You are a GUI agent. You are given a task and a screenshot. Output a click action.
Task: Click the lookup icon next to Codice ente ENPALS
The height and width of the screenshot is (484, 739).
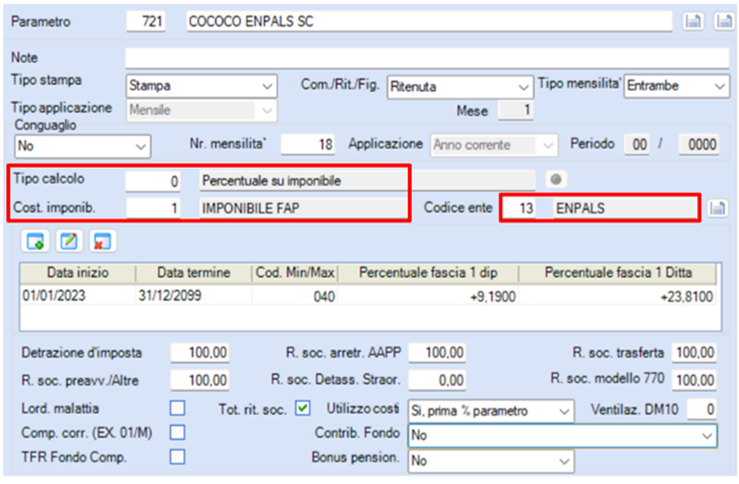[x=717, y=208]
